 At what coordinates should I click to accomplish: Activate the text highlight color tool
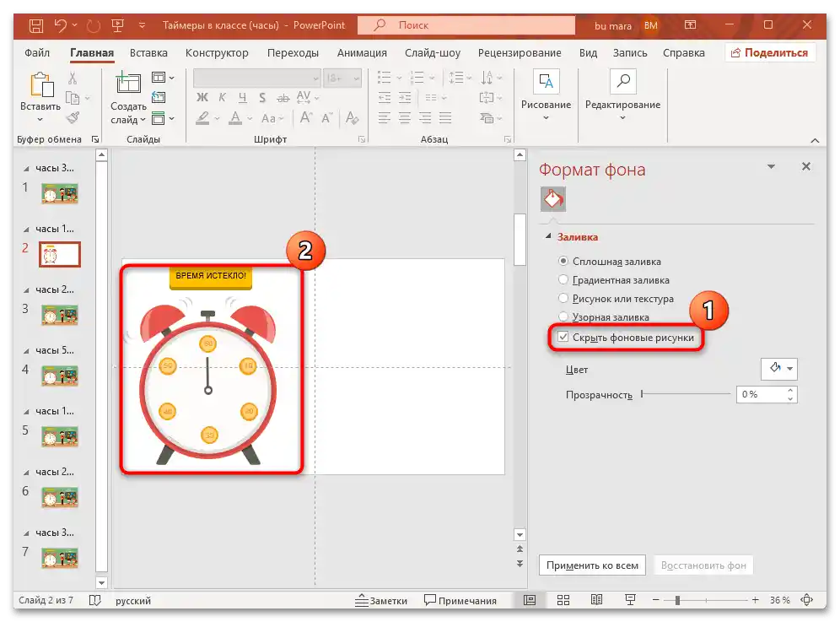coord(203,118)
